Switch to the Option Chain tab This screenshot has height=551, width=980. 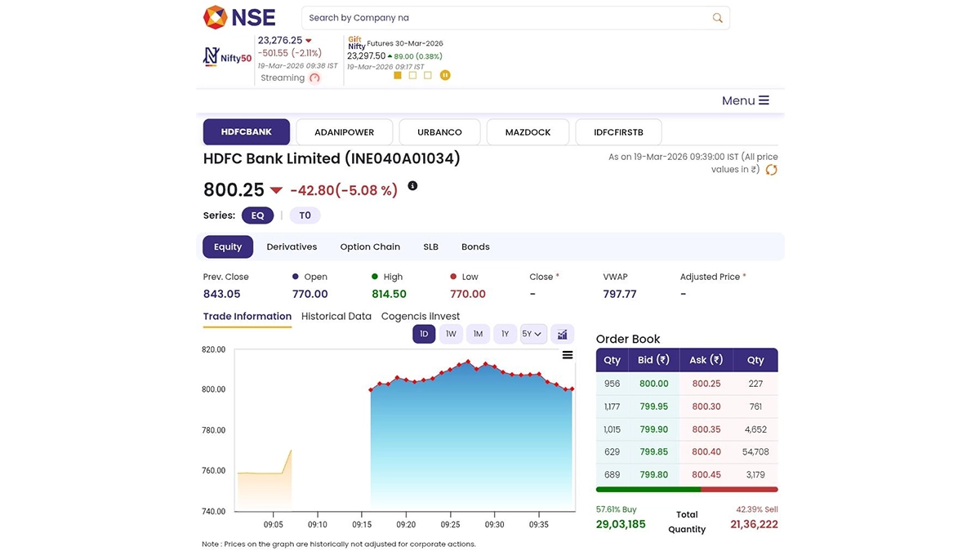coord(370,247)
